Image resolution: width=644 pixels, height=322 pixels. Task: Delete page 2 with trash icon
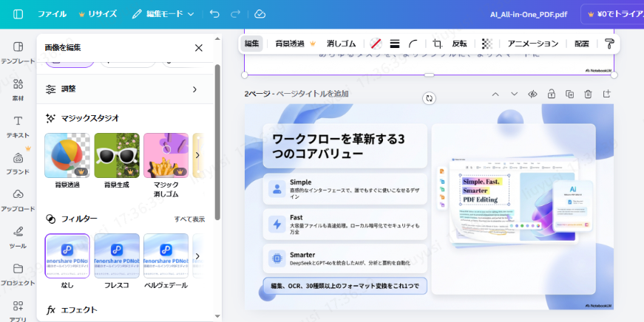pyautogui.click(x=588, y=95)
